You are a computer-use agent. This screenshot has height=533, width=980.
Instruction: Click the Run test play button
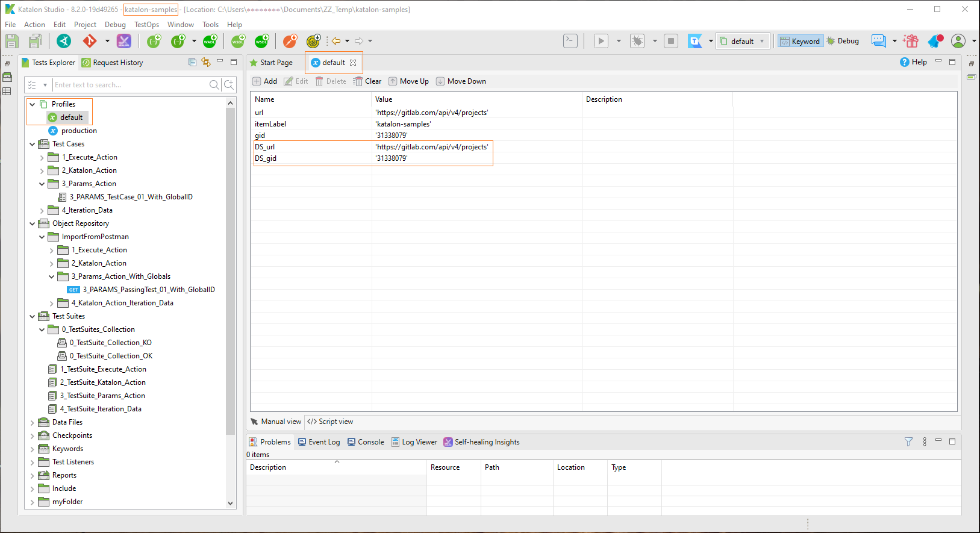(601, 41)
